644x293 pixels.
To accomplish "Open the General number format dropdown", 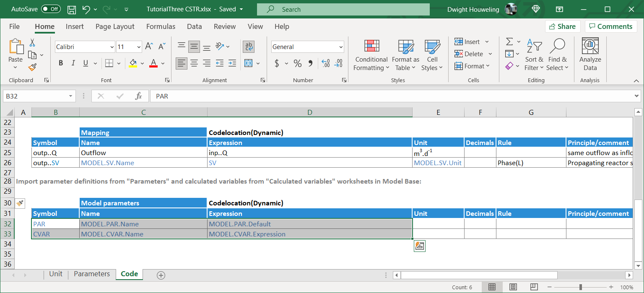I will coord(340,47).
